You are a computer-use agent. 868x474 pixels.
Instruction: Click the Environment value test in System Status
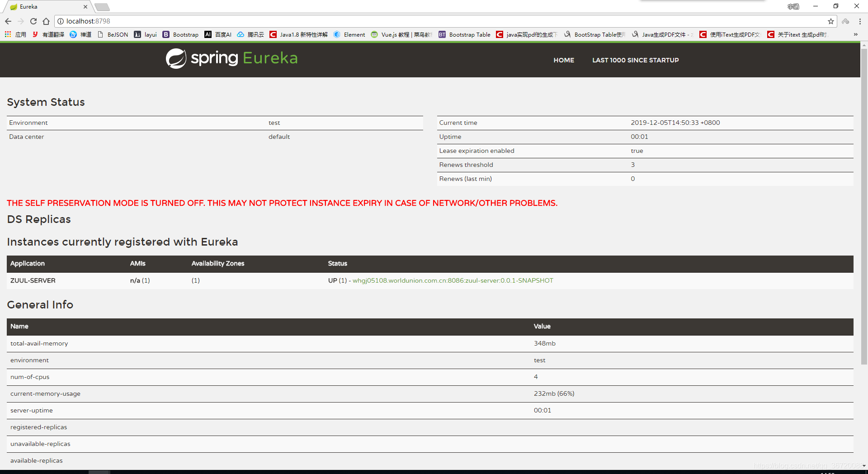[274, 123]
